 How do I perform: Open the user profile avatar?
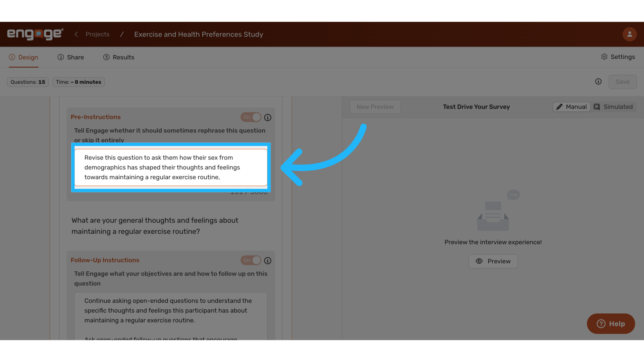(630, 34)
